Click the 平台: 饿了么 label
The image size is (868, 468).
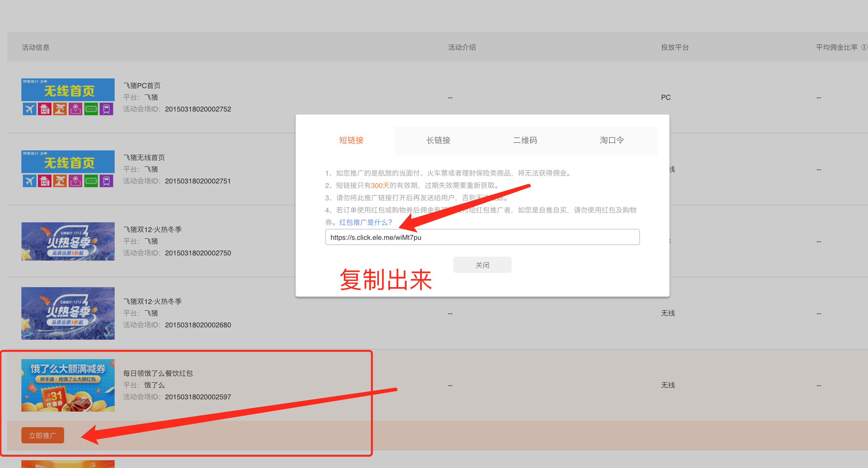pyautogui.click(x=143, y=385)
